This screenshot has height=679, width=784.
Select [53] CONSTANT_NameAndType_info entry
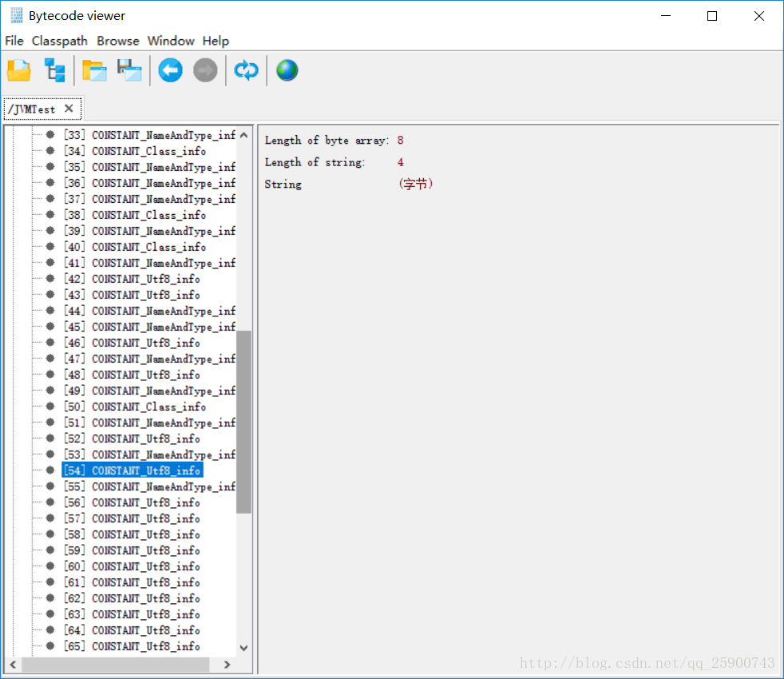coord(149,455)
